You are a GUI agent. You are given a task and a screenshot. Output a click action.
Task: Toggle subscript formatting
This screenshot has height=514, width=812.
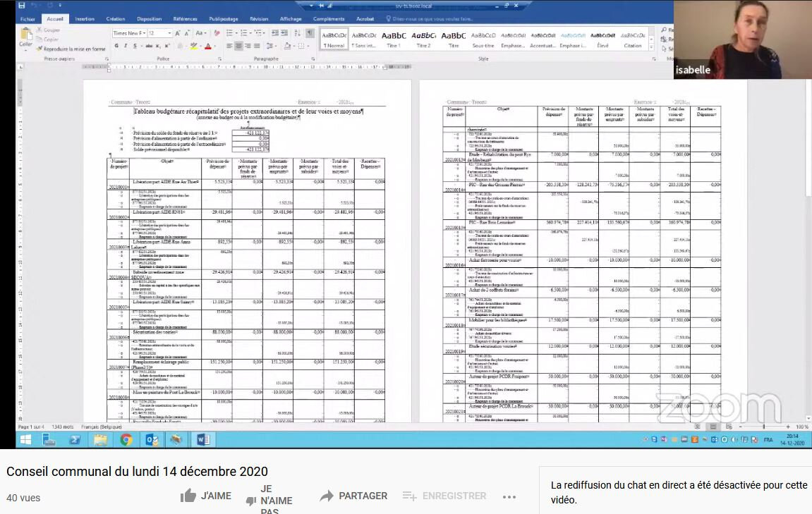click(158, 46)
